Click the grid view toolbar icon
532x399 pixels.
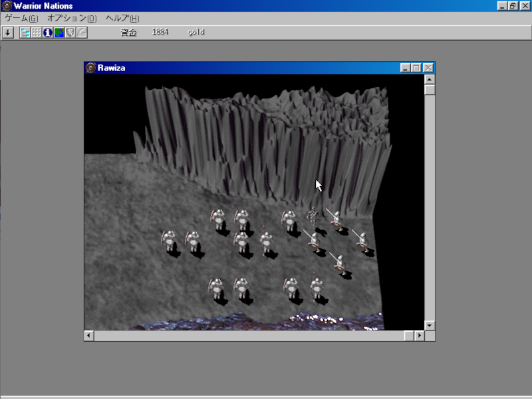(x=37, y=33)
